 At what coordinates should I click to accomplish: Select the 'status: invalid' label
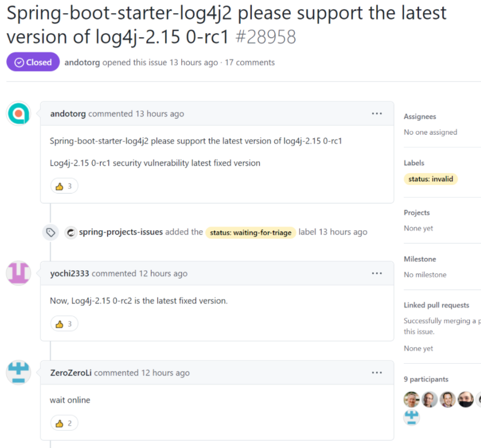coord(431,179)
